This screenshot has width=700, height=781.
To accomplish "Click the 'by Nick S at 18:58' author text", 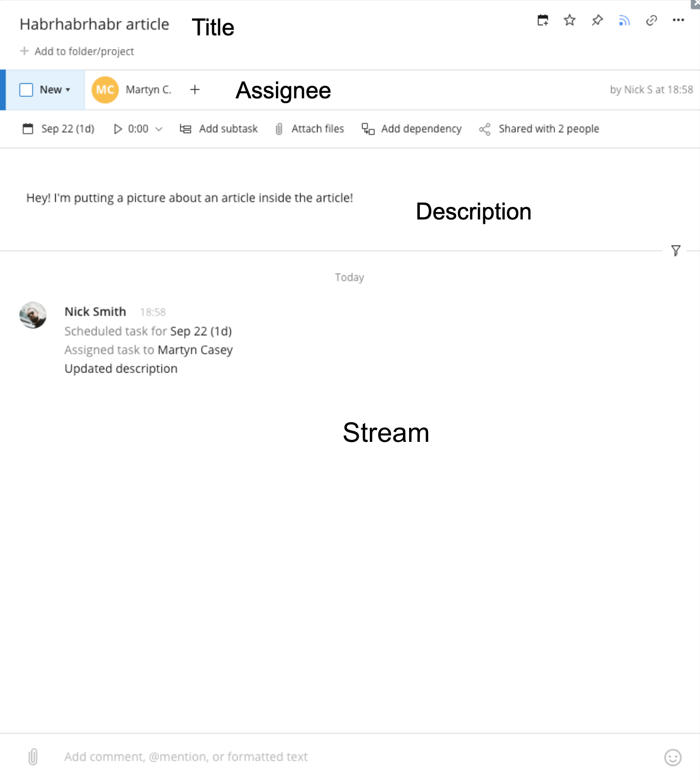I will click(652, 90).
